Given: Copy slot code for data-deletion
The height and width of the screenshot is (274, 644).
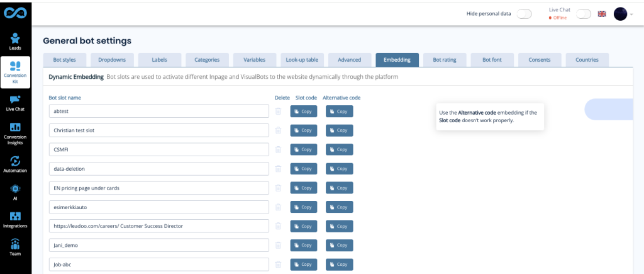Looking at the screenshot, I should click(x=304, y=169).
